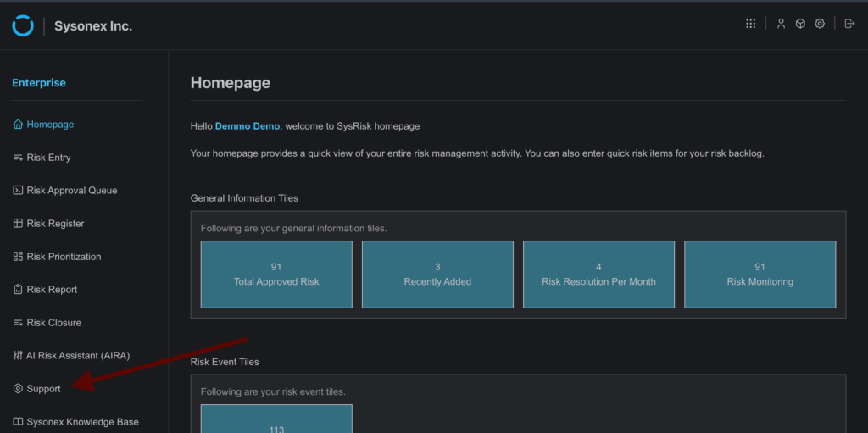Image resolution: width=868 pixels, height=433 pixels.
Task: Open Sysonex Knowledge Base link
Action: click(x=82, y=422)
